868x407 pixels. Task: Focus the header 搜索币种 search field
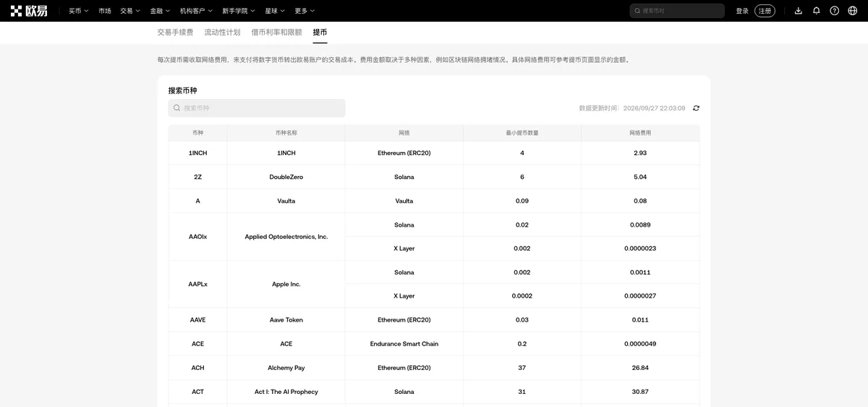pos(677,11)
